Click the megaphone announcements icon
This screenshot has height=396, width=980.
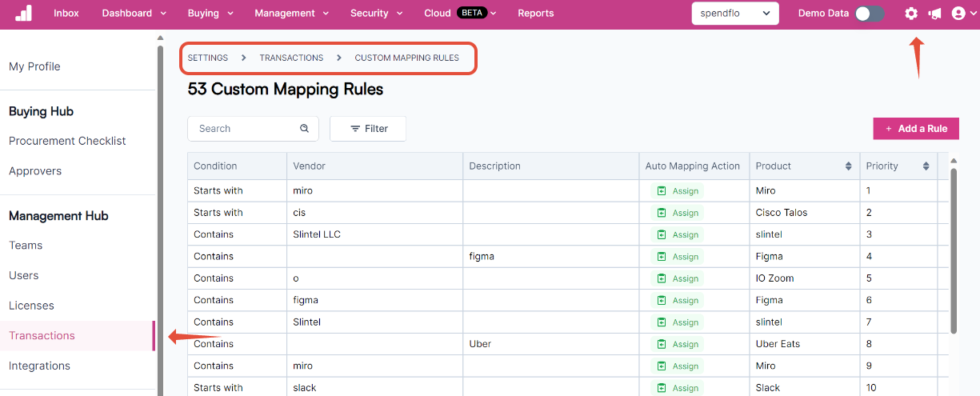pyautogui.click(x=934, y=14)
